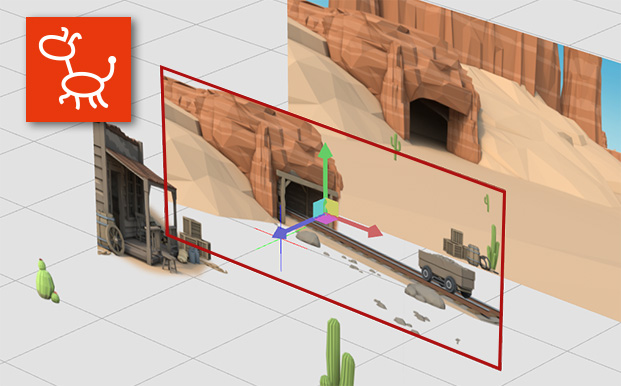621x386 pixels.
Task: Select the crates and barrel beside cart
Action: pos(461,247)
